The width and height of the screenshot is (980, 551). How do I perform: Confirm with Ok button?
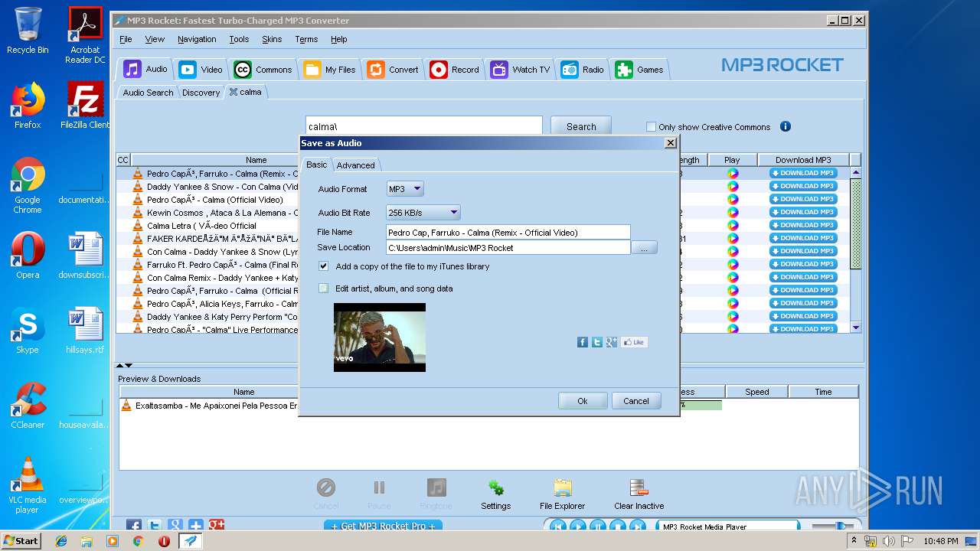(x=583, y=401)
